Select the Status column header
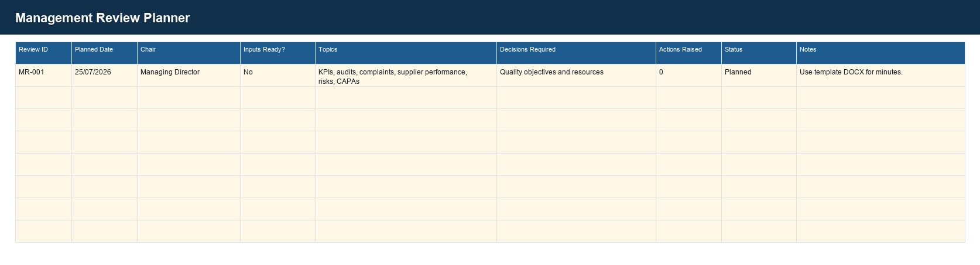The image size is (980, 265). point(759,53)
